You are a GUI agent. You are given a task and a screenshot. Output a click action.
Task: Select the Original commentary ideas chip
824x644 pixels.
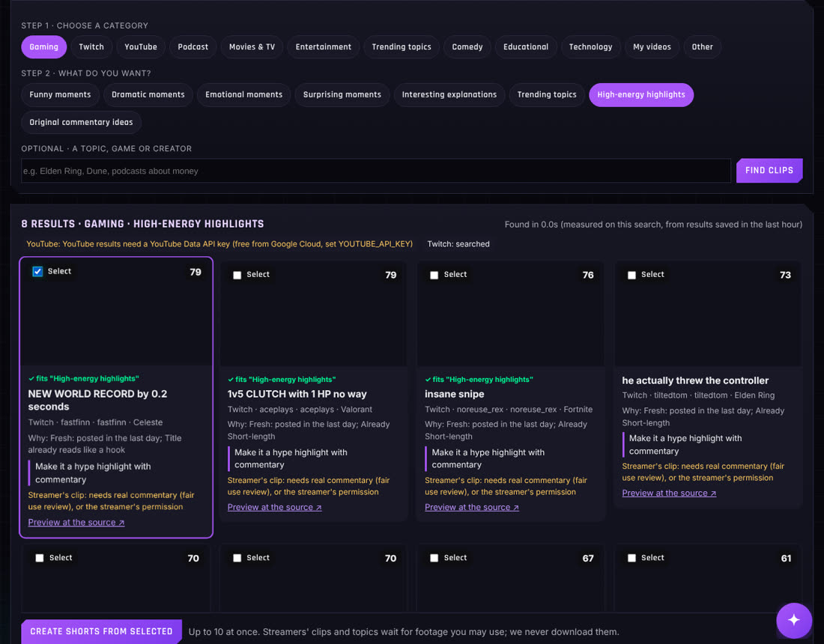[81, 122]
